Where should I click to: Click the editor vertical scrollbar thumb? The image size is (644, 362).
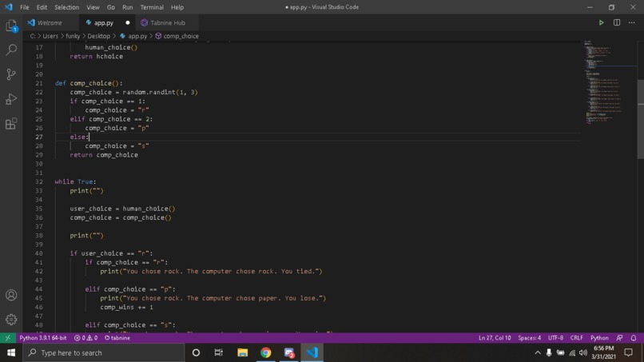pyautogui.click(x=640, y=119)
